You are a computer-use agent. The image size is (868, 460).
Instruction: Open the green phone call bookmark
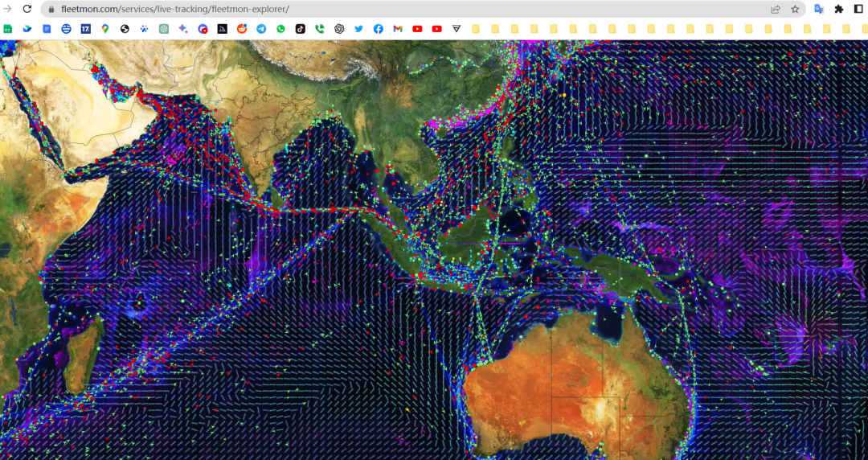[319, 29]
